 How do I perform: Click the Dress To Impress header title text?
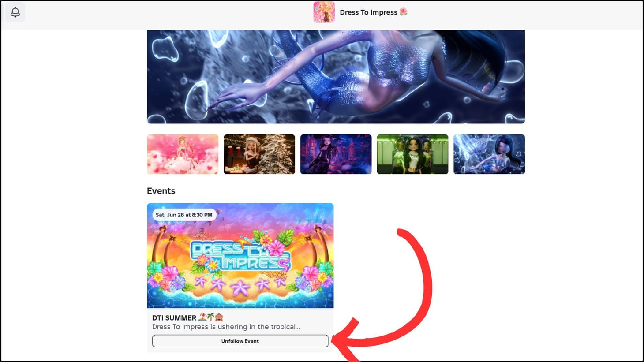tap(368, 12)
